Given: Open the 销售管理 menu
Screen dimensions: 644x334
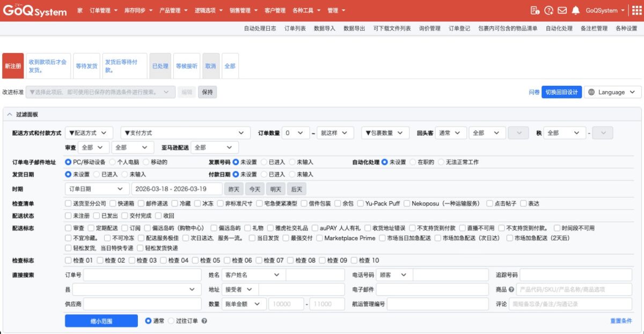Looking at the screenshot, I should pos(242,10).
